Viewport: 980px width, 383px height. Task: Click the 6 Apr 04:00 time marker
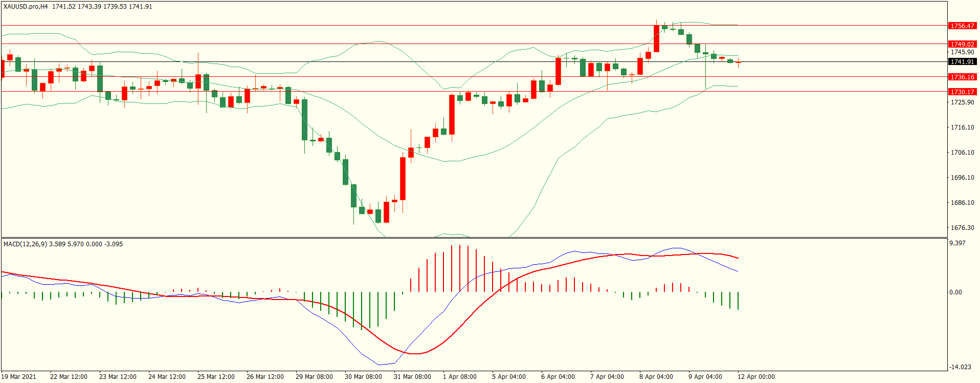tap(558, 377)
